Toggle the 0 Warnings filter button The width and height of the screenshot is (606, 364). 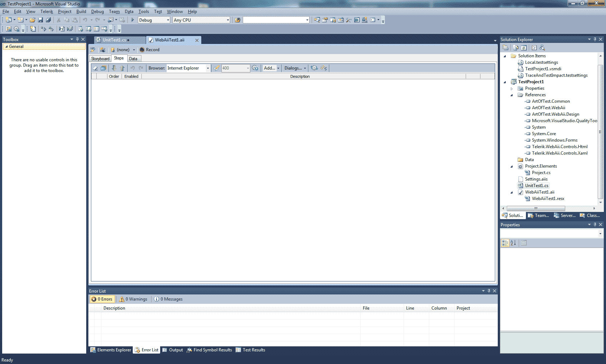pos(133,299)
